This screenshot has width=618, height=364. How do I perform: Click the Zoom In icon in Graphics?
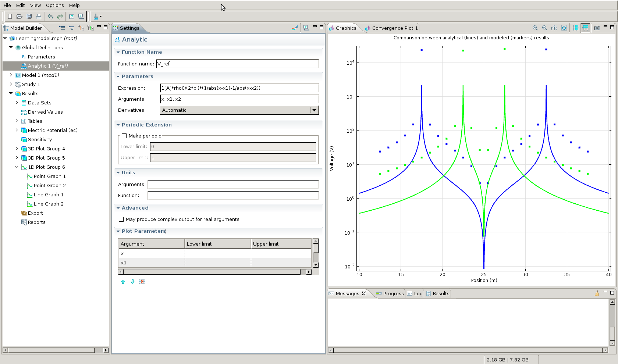point(535,28)
